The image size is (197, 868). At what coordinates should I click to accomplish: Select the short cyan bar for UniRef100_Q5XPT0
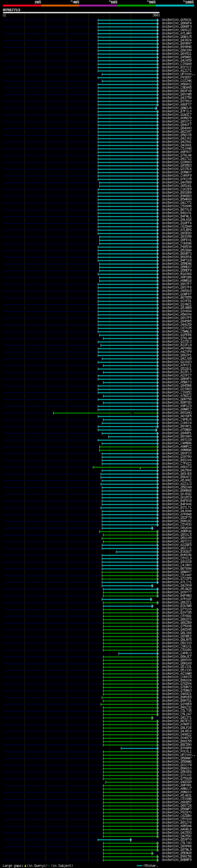(x=115, y=839)
